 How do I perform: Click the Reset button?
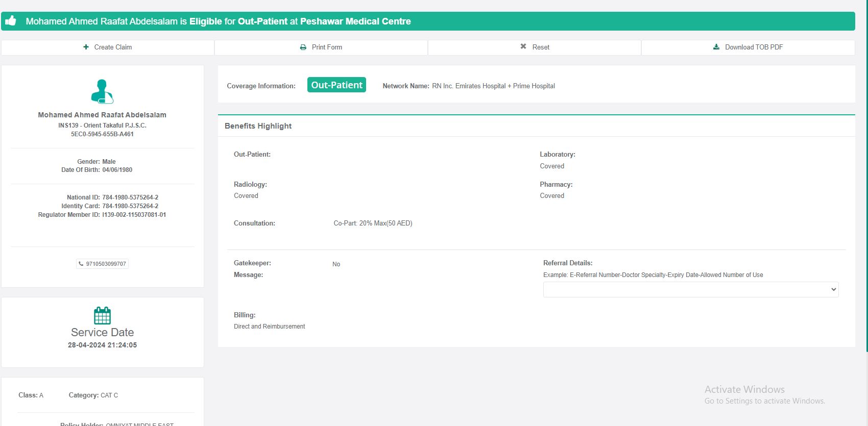535,47
